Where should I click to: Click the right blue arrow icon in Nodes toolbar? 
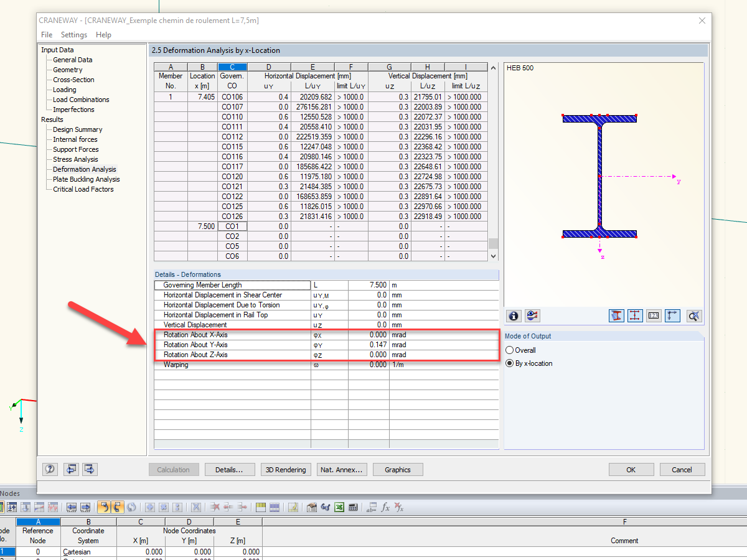click(x=85, y=507)
